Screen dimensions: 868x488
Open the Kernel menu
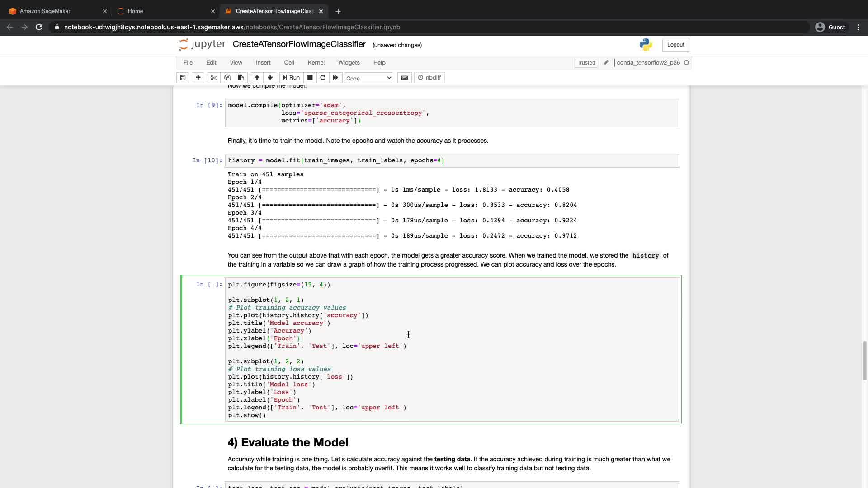(x=316, y=63)
